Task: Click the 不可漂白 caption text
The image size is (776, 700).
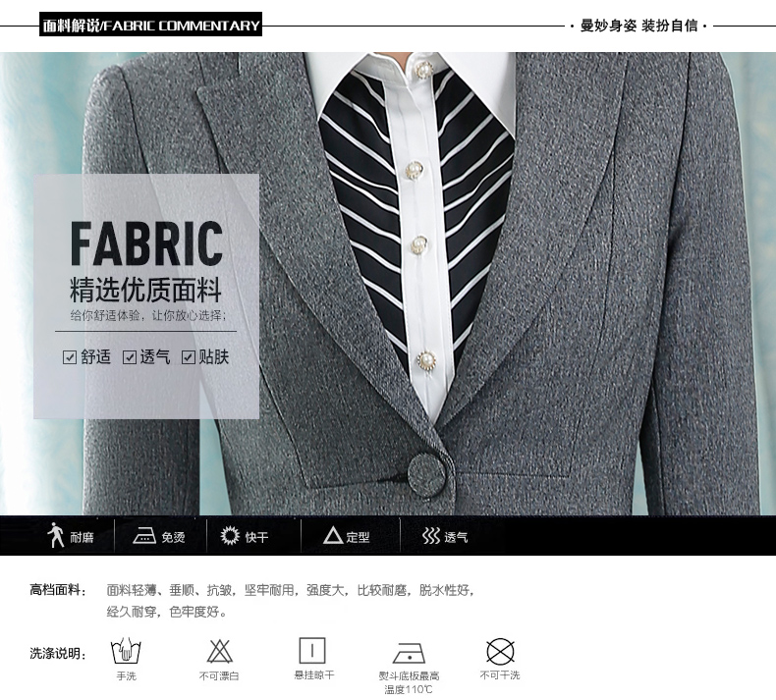Action: pyautogui.click(x=219, y=675)
